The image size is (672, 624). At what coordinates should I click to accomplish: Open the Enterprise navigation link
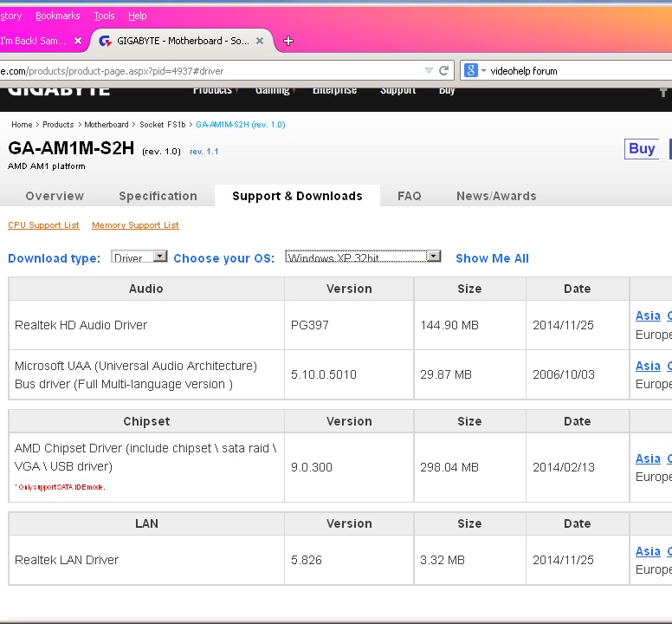pos(335,91)
